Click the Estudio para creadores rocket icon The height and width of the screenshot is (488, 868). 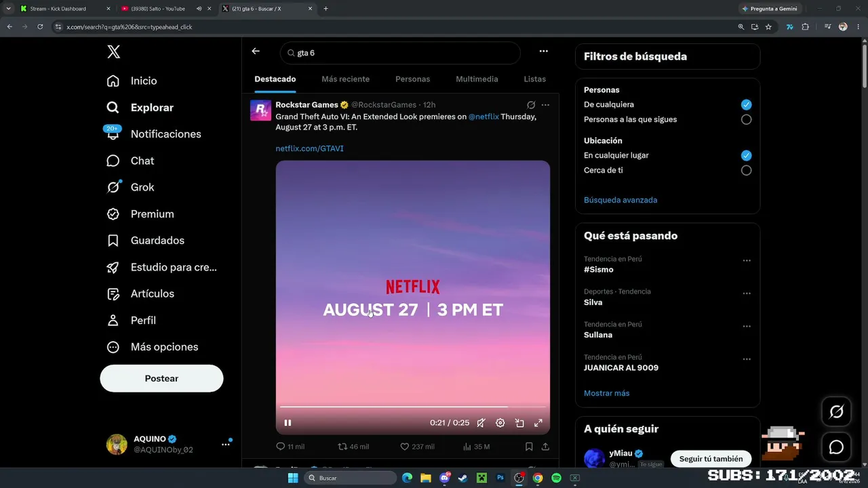pos(113,267)
